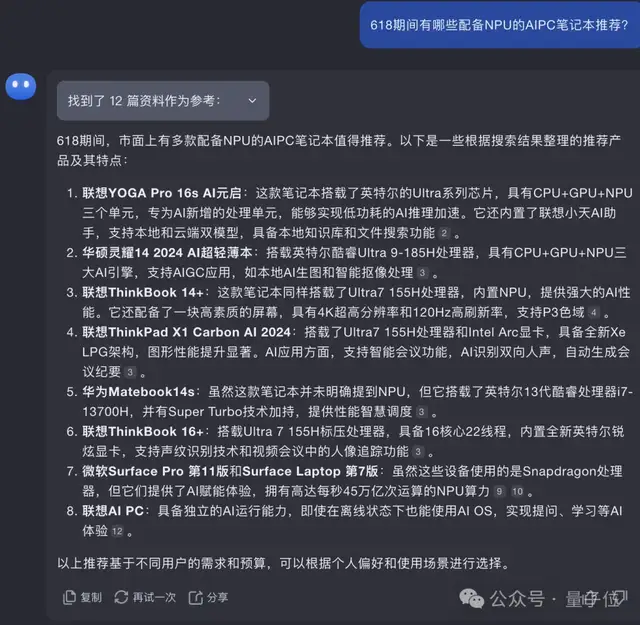640x625 pixels.
Task: Click the 复制 text button
Action: pos(90,597)
